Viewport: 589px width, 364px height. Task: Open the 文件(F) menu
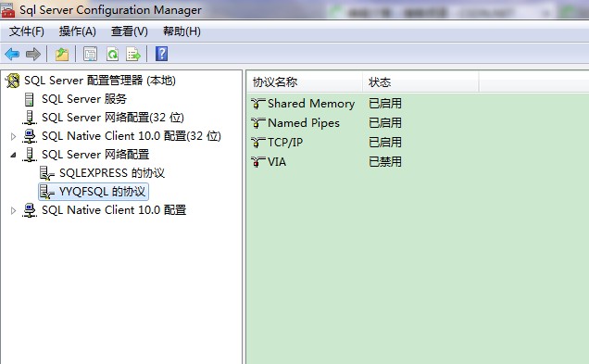point(26,31)
